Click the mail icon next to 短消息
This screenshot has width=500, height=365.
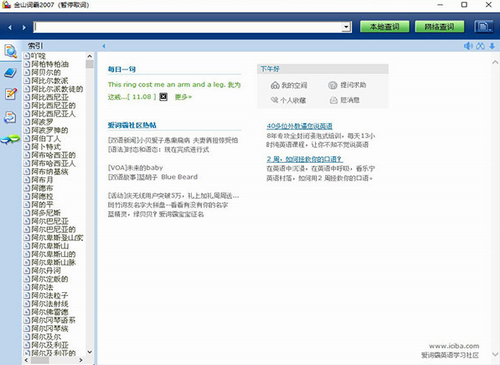pos(334,100)
